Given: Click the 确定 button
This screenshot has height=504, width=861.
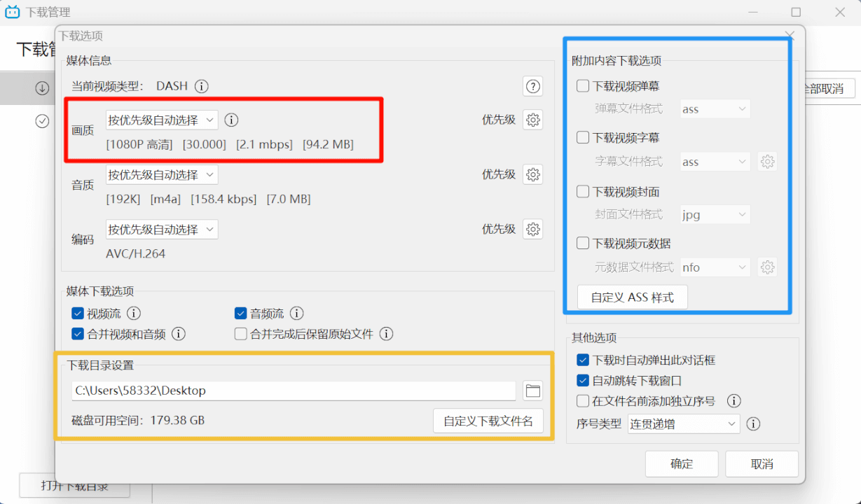Looking at the screenshot, I should 682,464.
